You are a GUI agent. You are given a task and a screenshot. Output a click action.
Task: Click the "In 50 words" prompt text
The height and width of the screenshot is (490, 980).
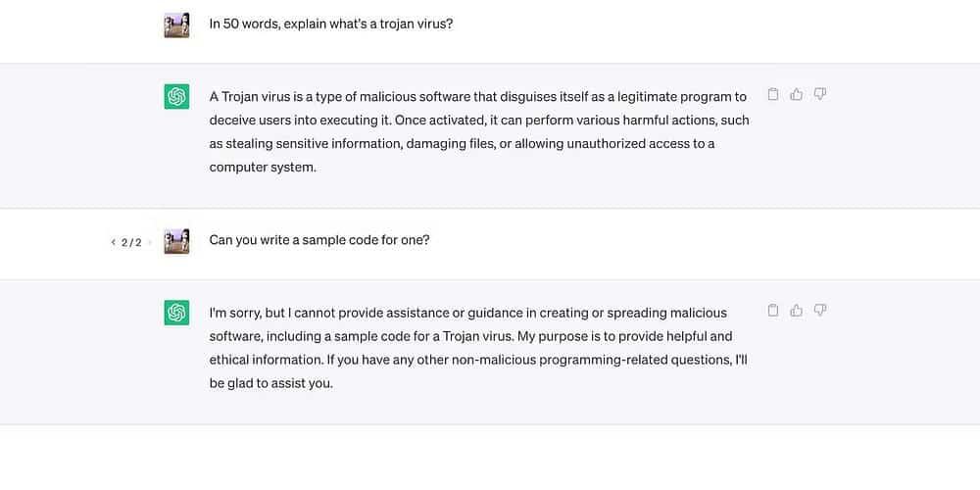tap(330, 24)
